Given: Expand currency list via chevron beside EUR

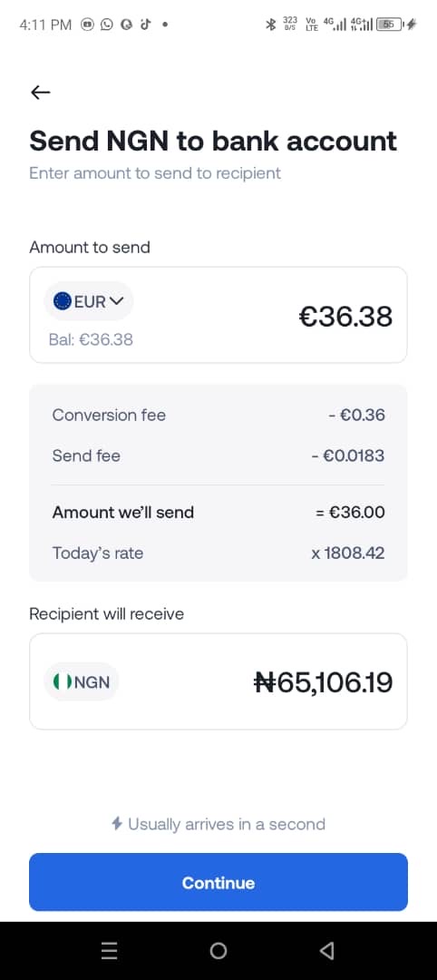Looking at the screenshot, I should (117, 300).
